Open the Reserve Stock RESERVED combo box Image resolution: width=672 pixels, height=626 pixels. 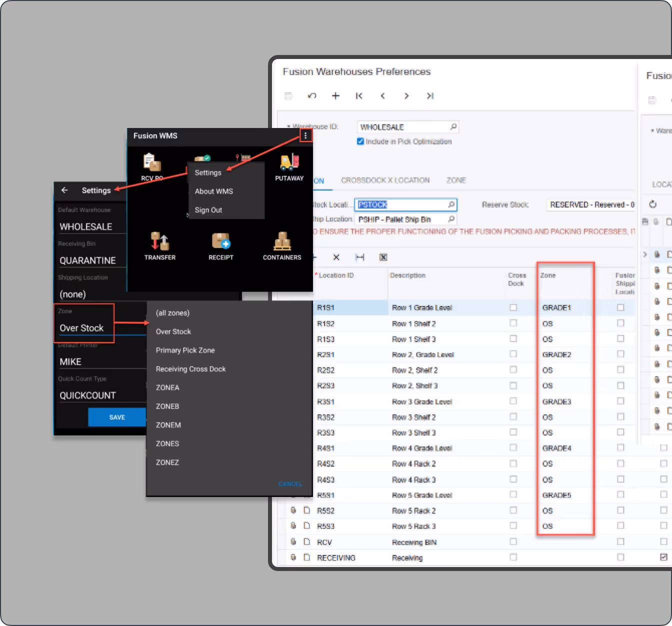pos(591,204)
